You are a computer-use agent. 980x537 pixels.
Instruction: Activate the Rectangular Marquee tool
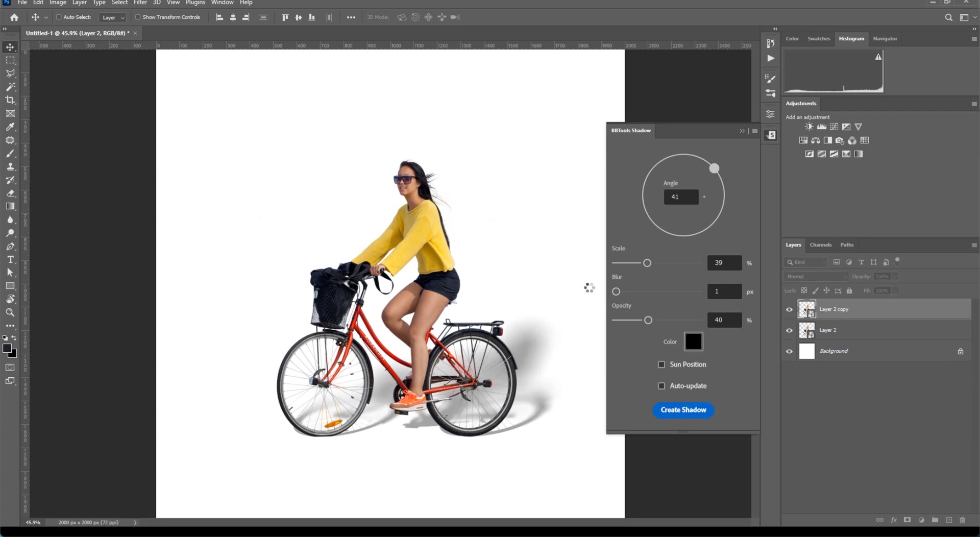(x=10, y=60)
